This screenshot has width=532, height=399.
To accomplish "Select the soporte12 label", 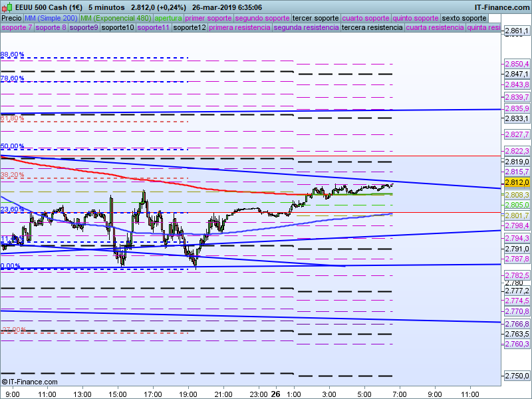I will [190, 27].
